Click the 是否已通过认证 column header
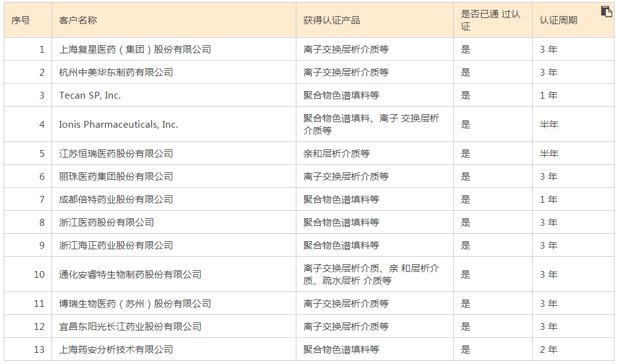 click(490, 20)
